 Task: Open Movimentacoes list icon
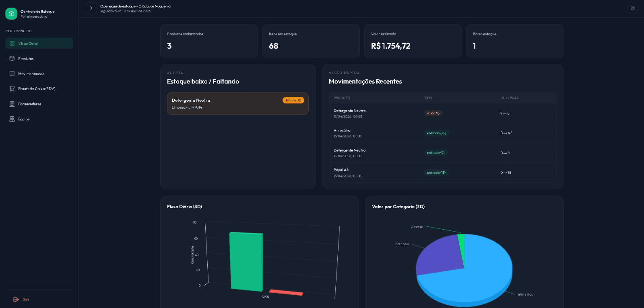coord(12,74)
